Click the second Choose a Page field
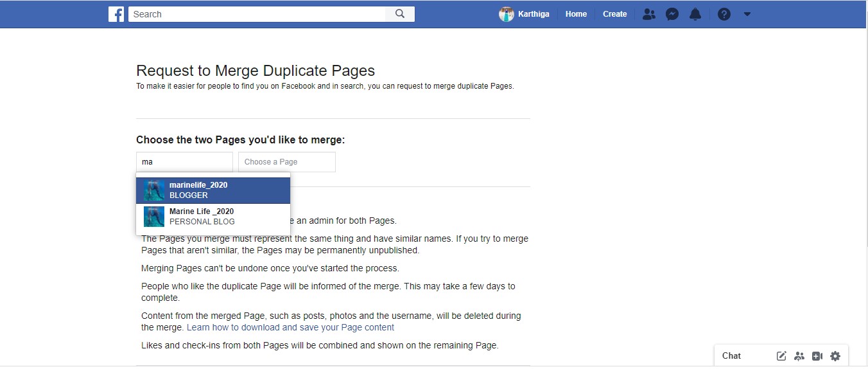868x369 pixels. click(x=286, y=162)
